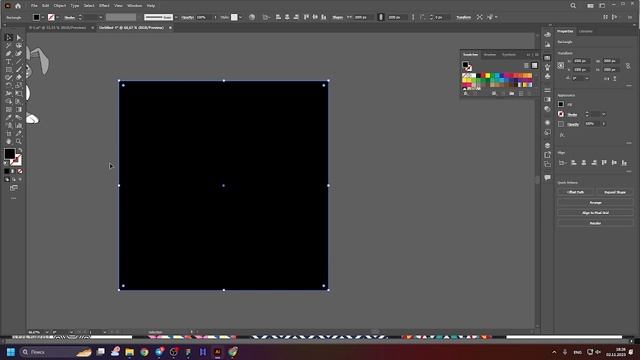Toggle the Opacity checkbox in Appearance
Screen dimensions: 640x360
(561, 124)
